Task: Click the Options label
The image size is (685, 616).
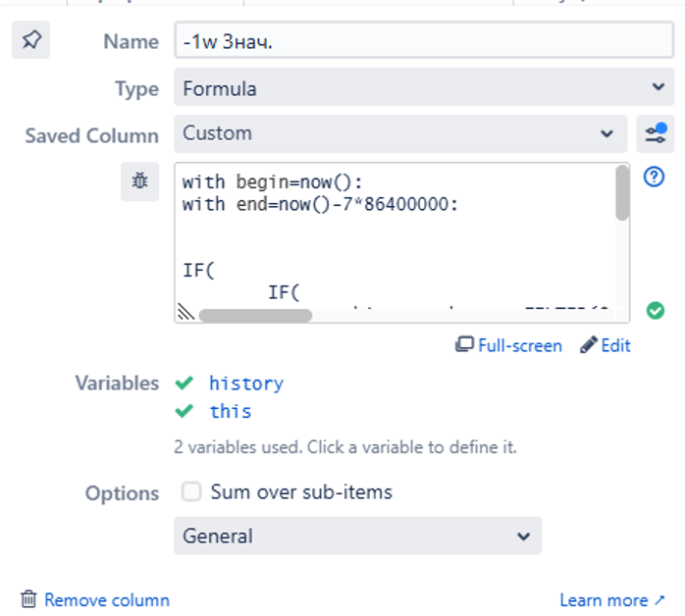Action: click(x=122, y=493)
